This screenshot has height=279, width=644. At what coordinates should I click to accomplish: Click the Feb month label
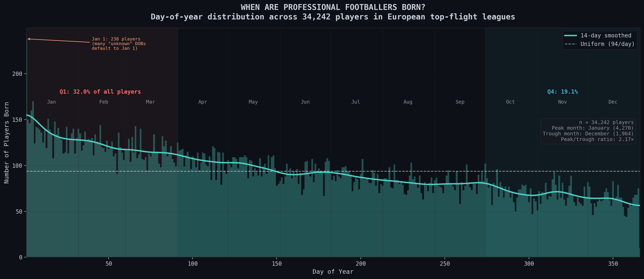click(104, 102)
